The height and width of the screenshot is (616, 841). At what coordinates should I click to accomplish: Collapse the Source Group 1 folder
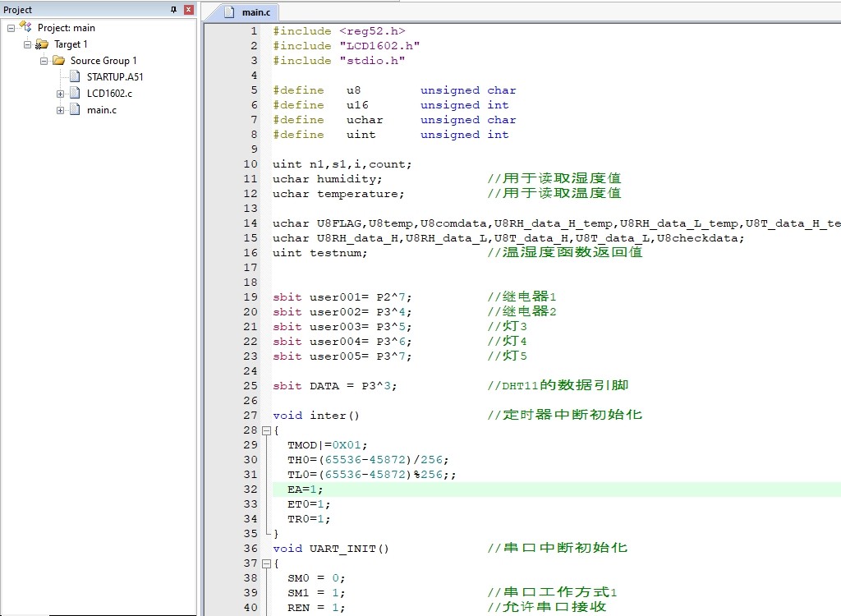[44, 61]
